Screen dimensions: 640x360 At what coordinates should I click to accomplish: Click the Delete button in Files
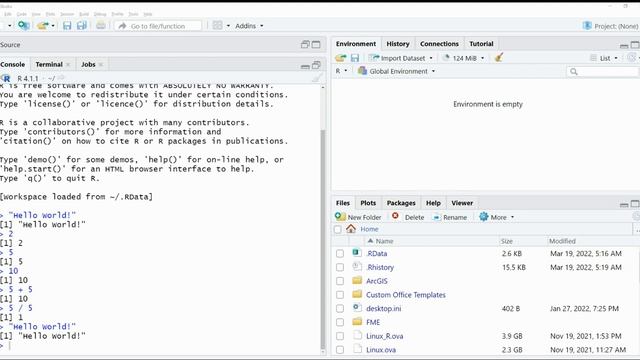tap(408, 217)
